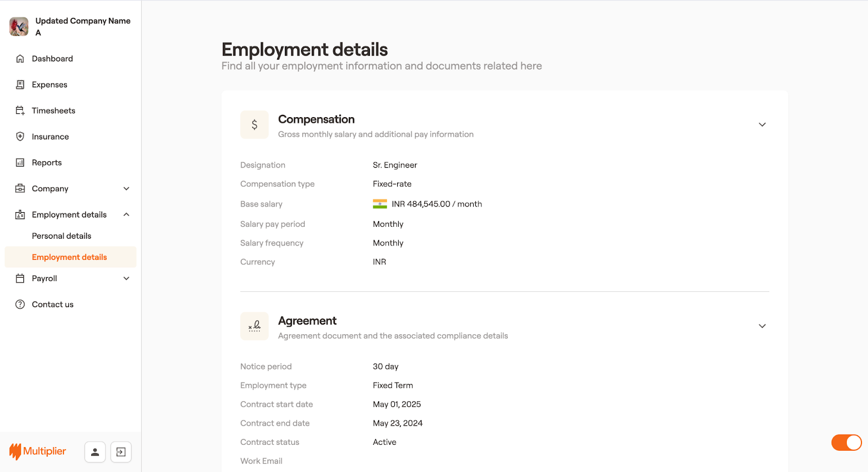The width and height of the screenshot is (868, 472).
Task: Click the Contact us help icon
Action: [x=20, y=304]
